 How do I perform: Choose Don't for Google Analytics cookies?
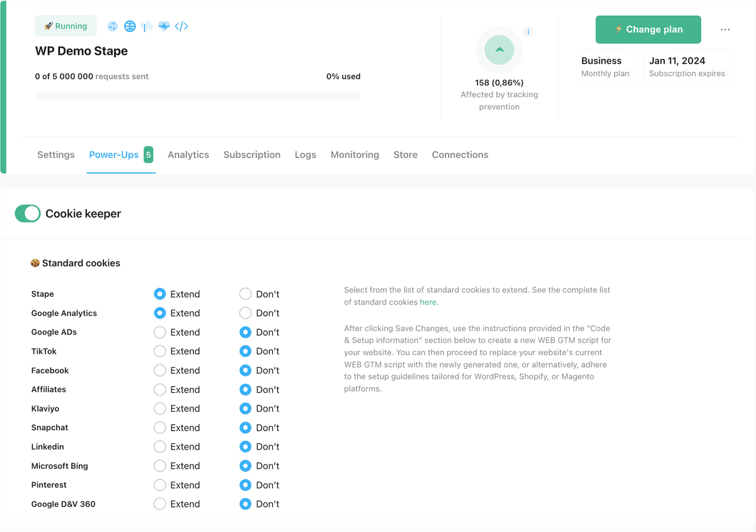(246, 313)
